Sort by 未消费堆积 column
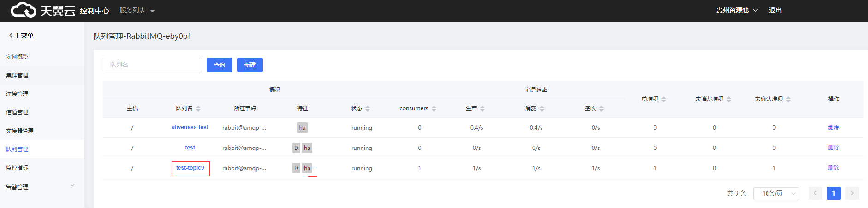The height and width of the screenshot is (208, 868). tap(729, 99)
